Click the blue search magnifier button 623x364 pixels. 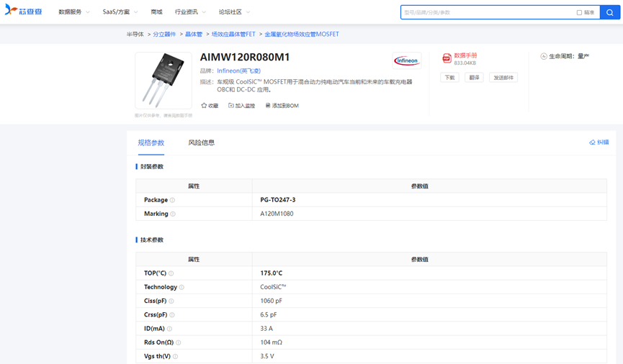coord(609,12)
